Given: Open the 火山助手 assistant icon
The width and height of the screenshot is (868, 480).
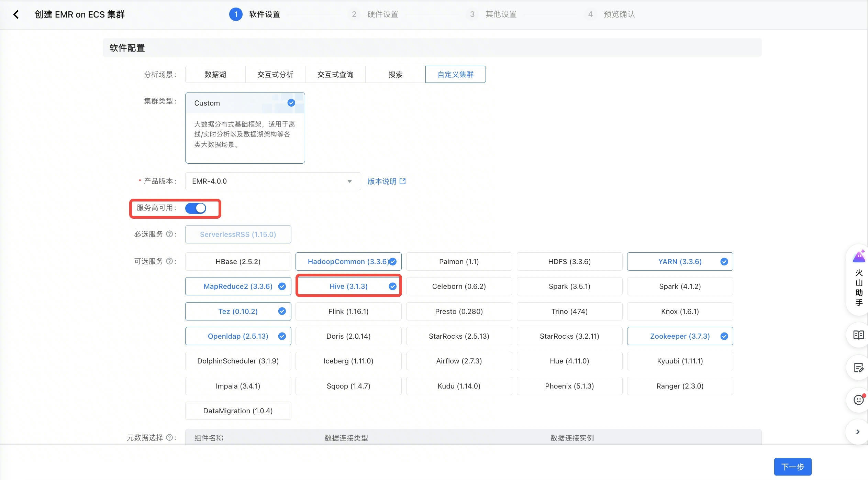Looking at the screenshot, I should (859, 257).
